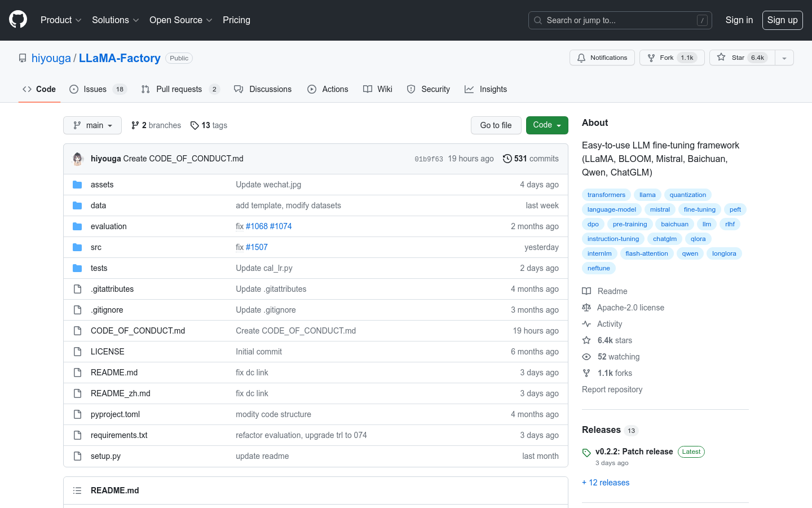Click the forks icon in About
This screenshot has width=812, height=508.
[x=586, y=373]
